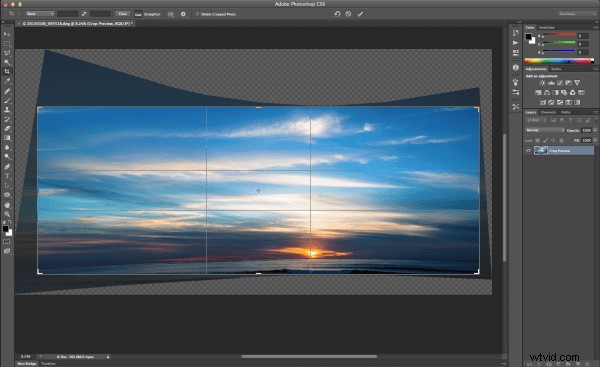
Task: Switch to the Adjustments tab
Action: point(536,69)
